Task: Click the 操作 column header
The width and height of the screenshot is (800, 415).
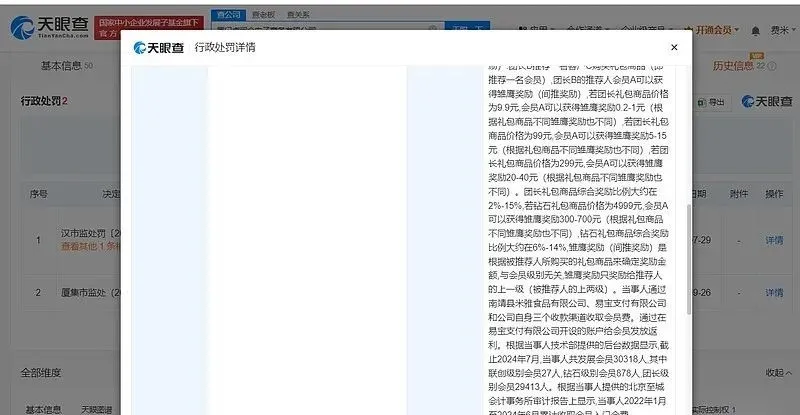Action: pos(774,194)
